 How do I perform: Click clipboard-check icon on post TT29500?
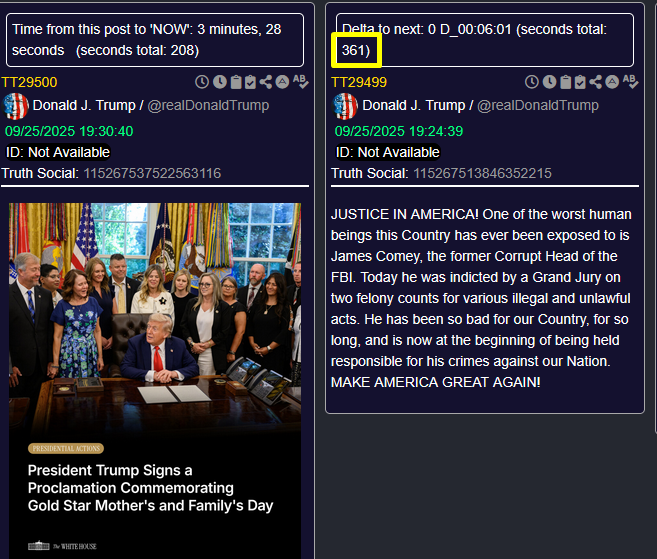250,82
